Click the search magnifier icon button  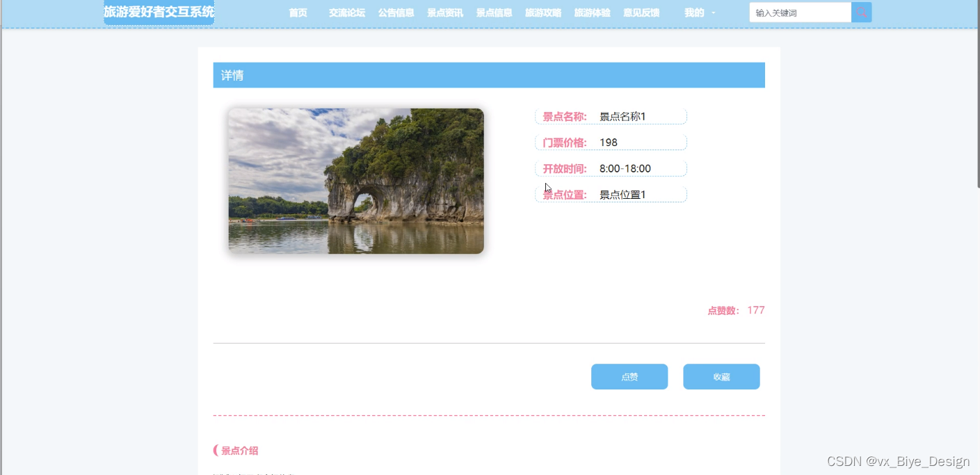click(x=861, y=13)
